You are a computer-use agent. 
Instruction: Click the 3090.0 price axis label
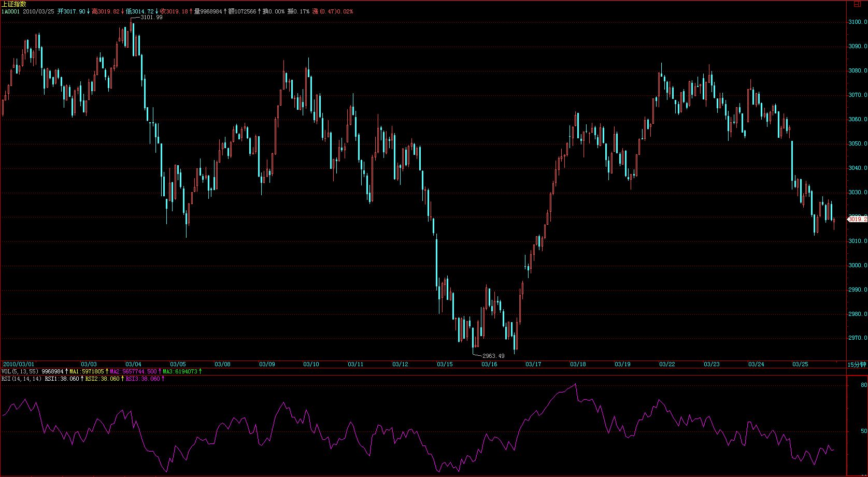[x=858, y=47]
